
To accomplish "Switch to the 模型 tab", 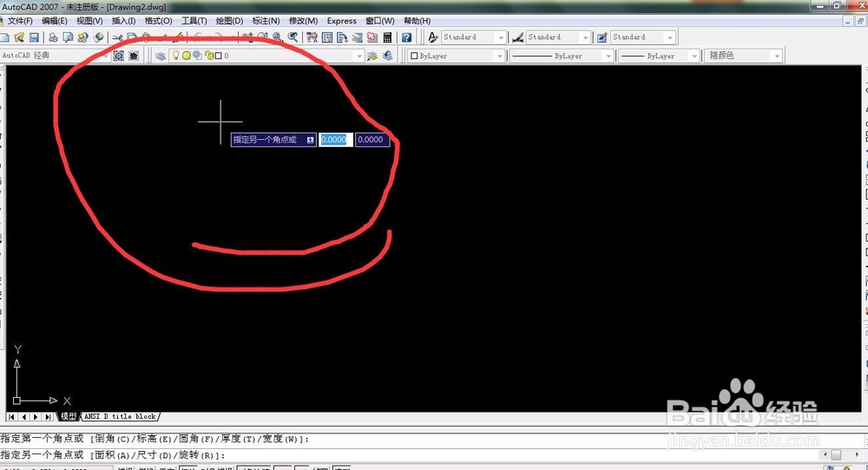I will coord(69,416).
